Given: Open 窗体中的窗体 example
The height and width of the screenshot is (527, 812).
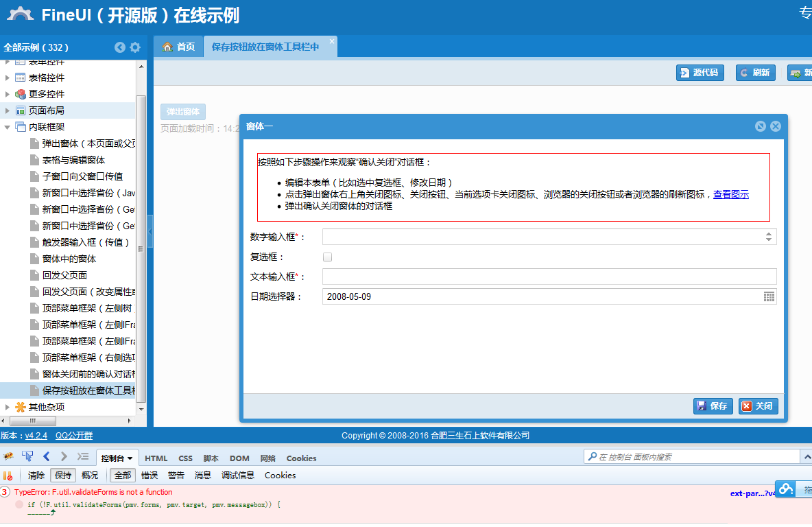Looking at the screenshot, I should point(69,259).
